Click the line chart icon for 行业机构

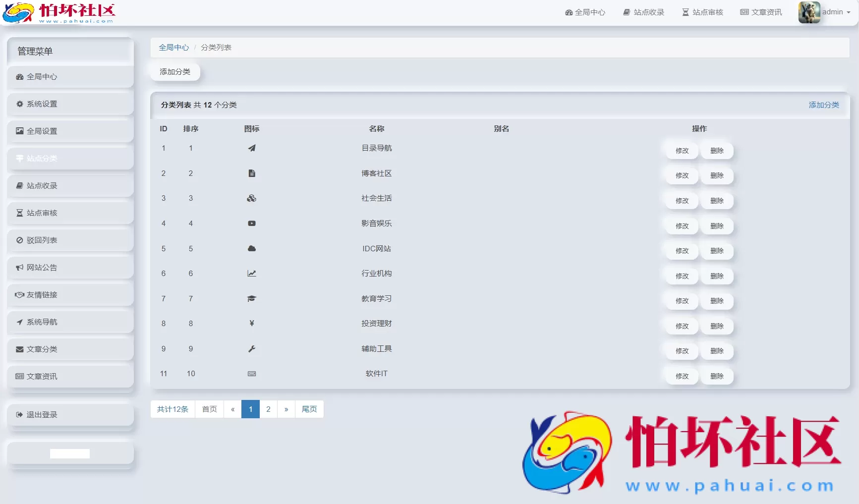tap(252, 273)
